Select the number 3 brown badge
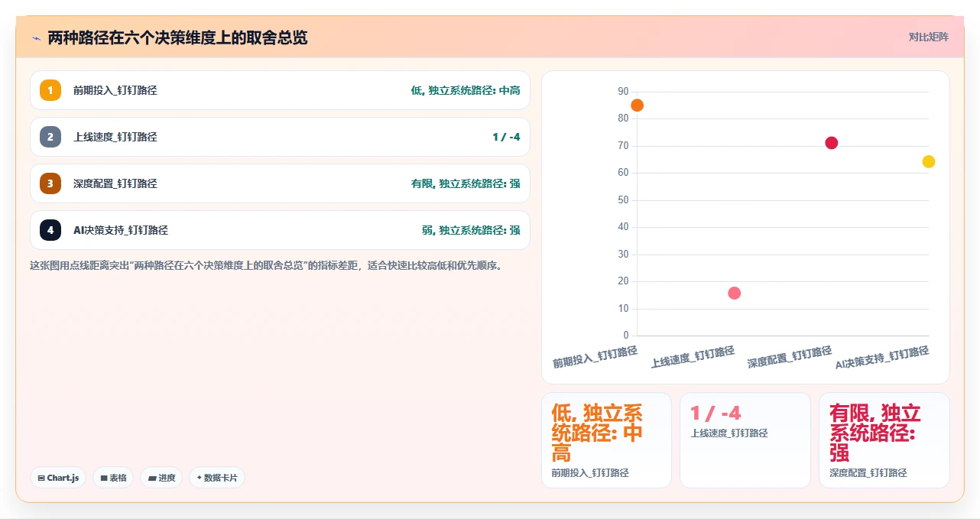 coord(50,183)
